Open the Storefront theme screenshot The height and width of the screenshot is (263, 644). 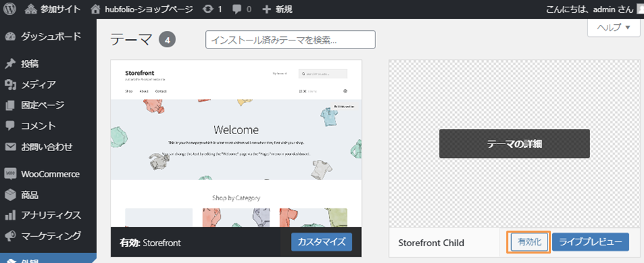(236, 144)
